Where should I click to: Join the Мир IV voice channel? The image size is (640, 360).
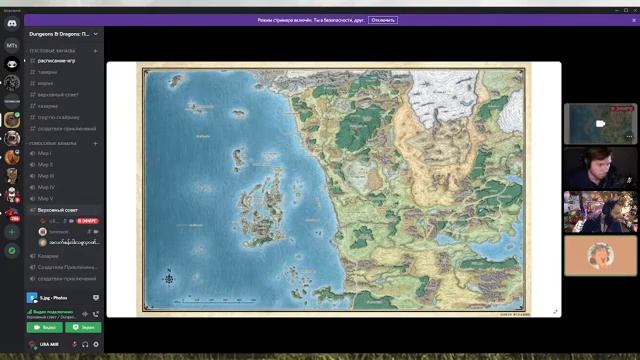[64, 187]
